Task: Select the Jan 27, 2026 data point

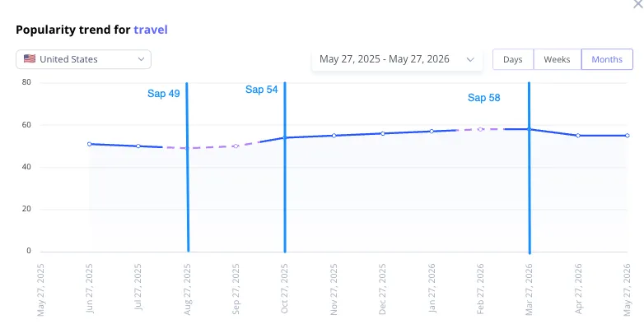Action: tap(432, 132)
